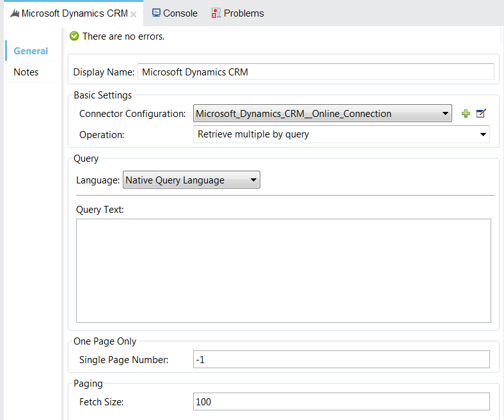
Task: Add a new connector configuration with green plus
Action: (x=466, y=114)
